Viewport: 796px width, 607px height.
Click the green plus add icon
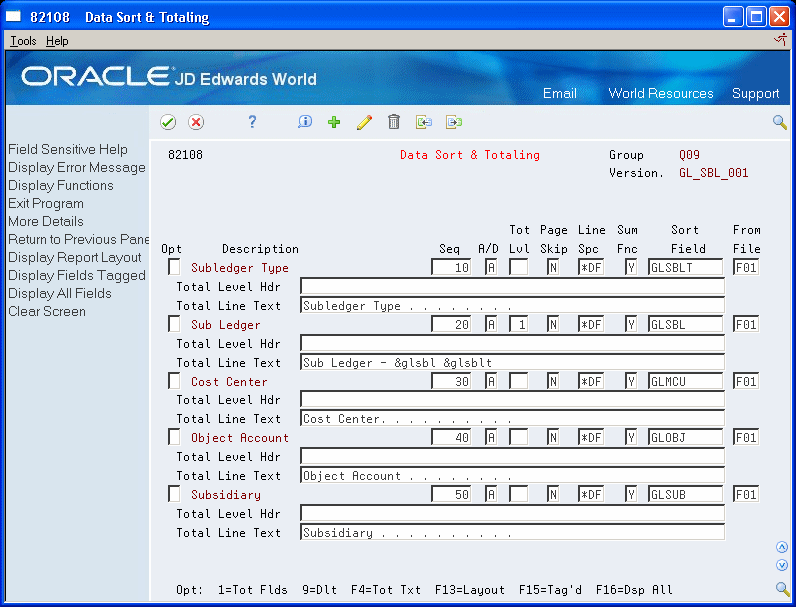tap(334, 122)
